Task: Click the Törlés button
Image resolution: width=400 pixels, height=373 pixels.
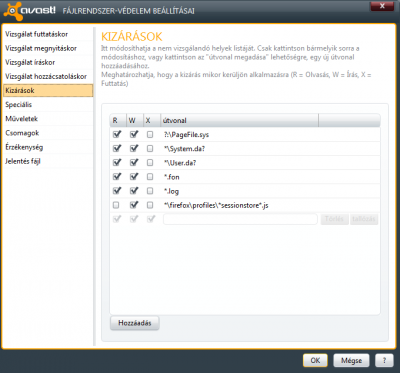Action: 334,219
